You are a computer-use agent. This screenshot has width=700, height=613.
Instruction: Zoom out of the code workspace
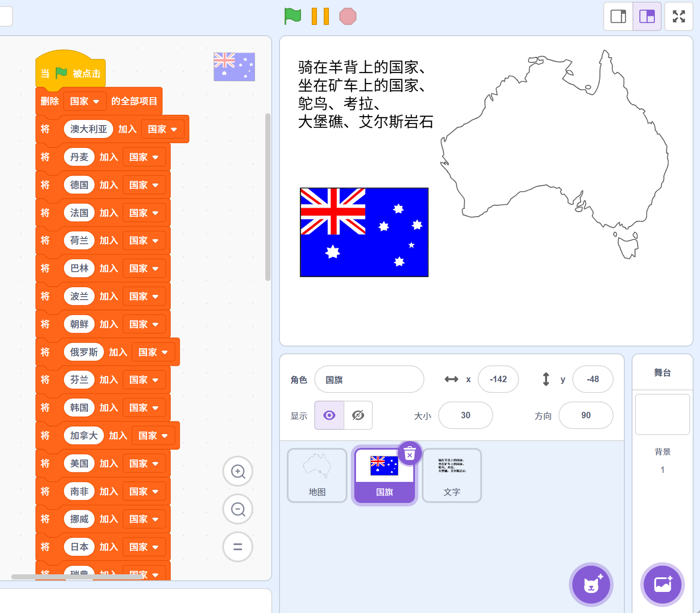point(238,509)
